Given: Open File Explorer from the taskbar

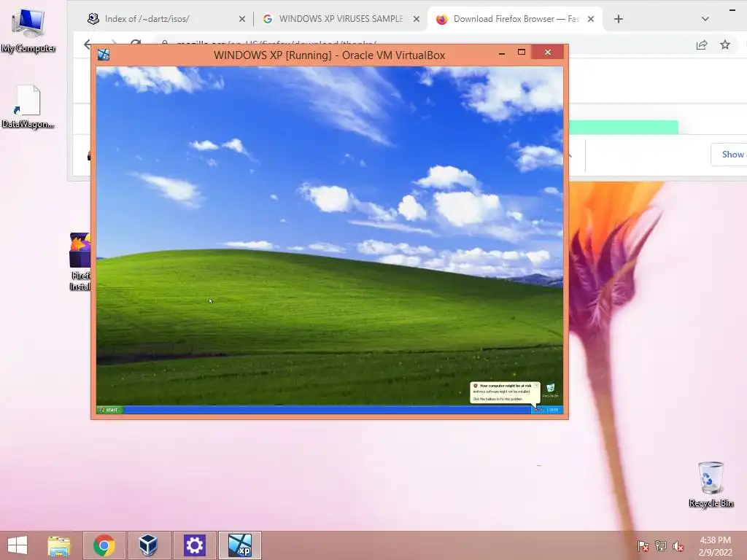Looking at the screenshot, I should tap(59, 545).
